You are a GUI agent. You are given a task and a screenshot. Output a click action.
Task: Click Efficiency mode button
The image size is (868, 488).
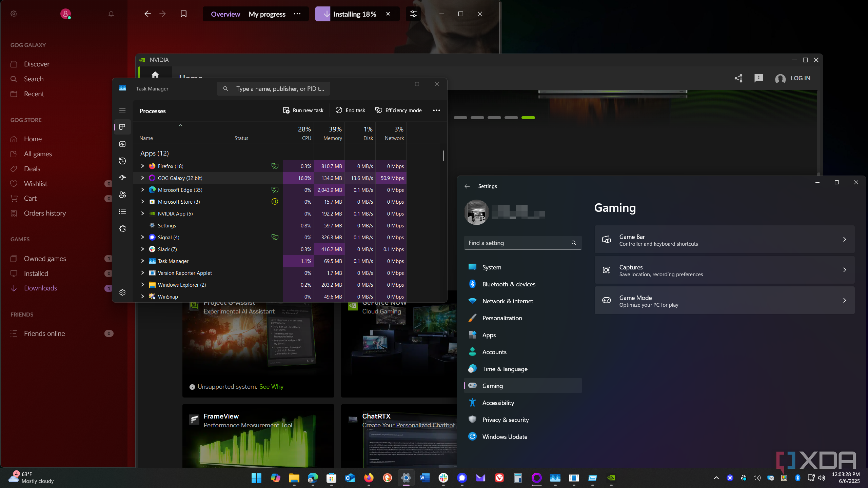point(398,110)
